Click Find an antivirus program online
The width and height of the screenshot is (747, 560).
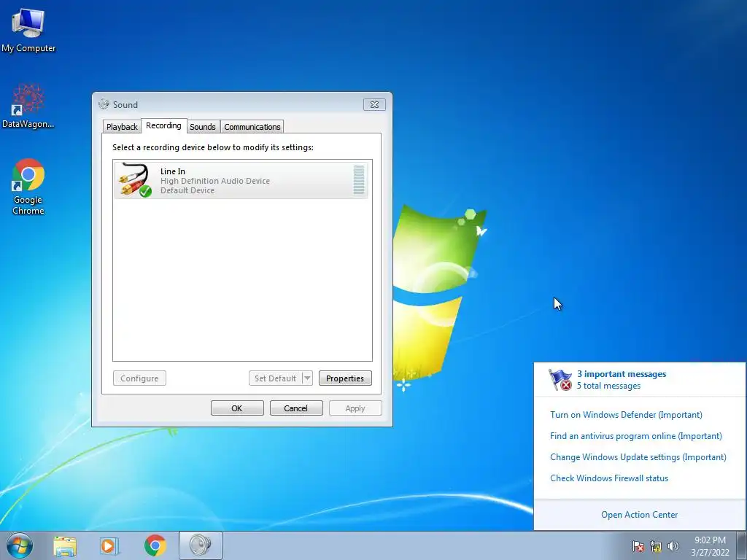tap(636, 436)
